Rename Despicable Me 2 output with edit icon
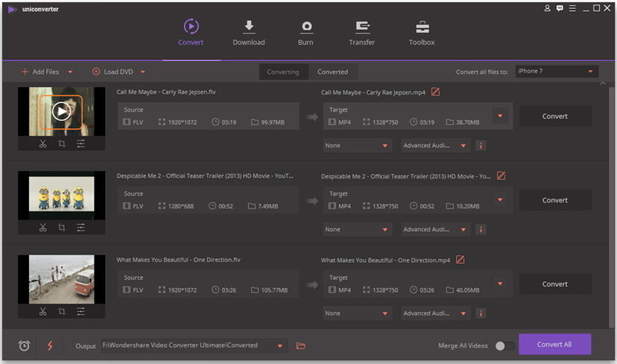This screenshot has width=617, height=364. point(501,176)
